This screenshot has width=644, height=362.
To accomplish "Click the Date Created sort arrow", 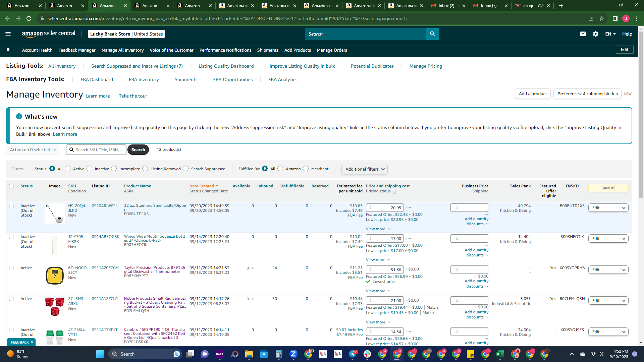I will 217,186.
